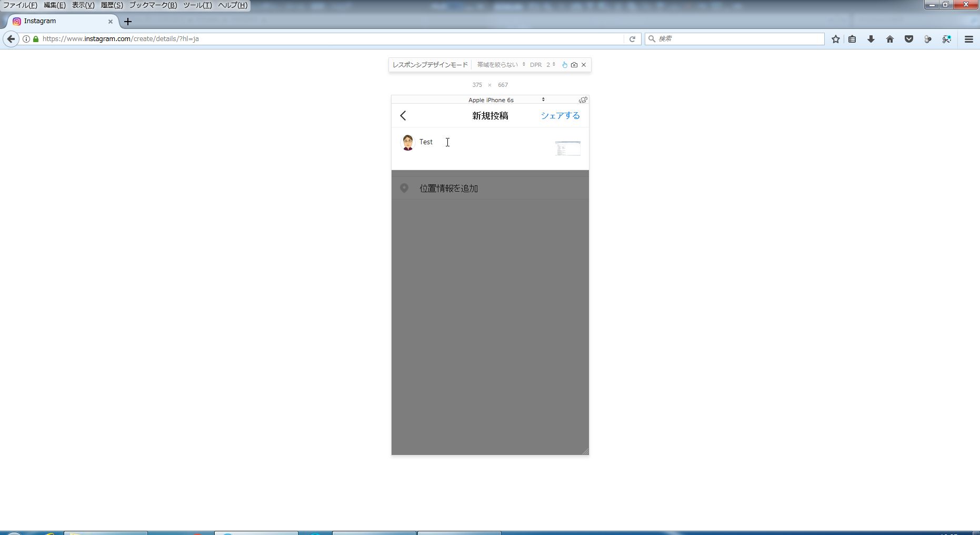Click the site information icon in address bar

tap(26, 39)
